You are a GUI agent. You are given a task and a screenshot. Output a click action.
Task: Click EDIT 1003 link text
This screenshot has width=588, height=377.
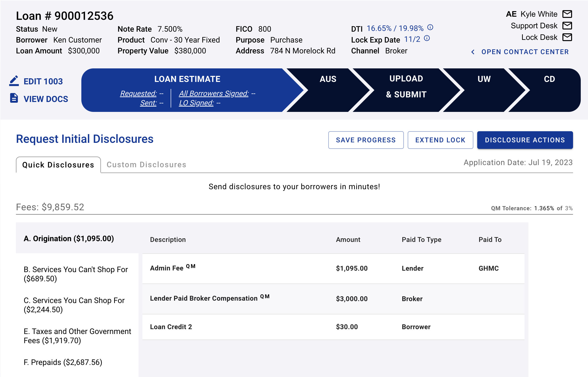(x=43, y=81)
